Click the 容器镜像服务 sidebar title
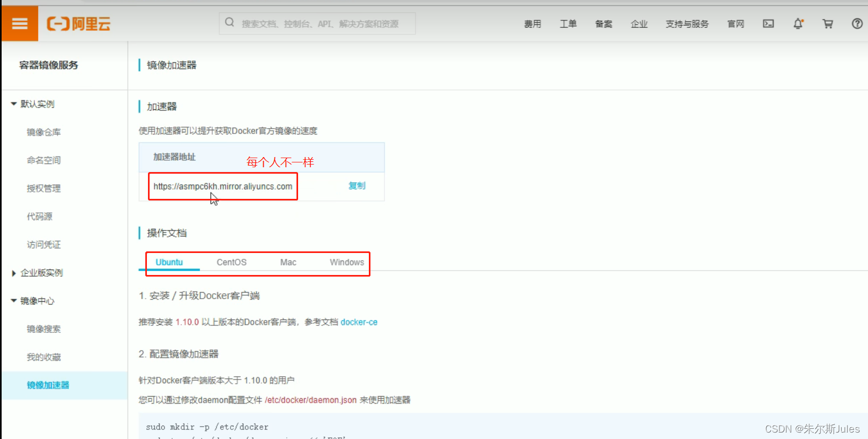This screenshot has width=868, height=439. (x=49, y=65)
